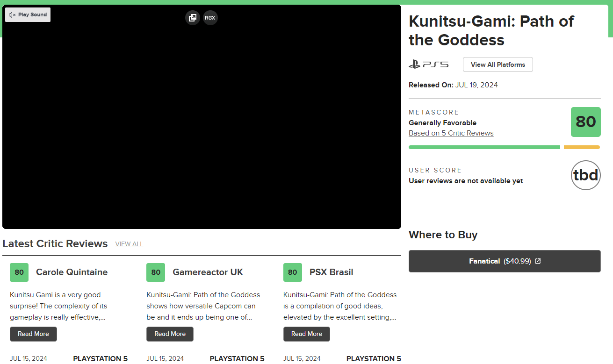Click PLAYSTATION 5 under PSX Brasil review

point(374,359)
